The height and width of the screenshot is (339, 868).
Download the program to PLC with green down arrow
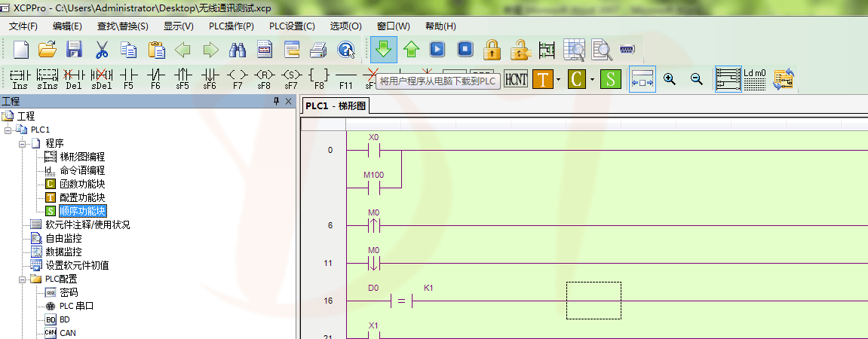[384, 50]
